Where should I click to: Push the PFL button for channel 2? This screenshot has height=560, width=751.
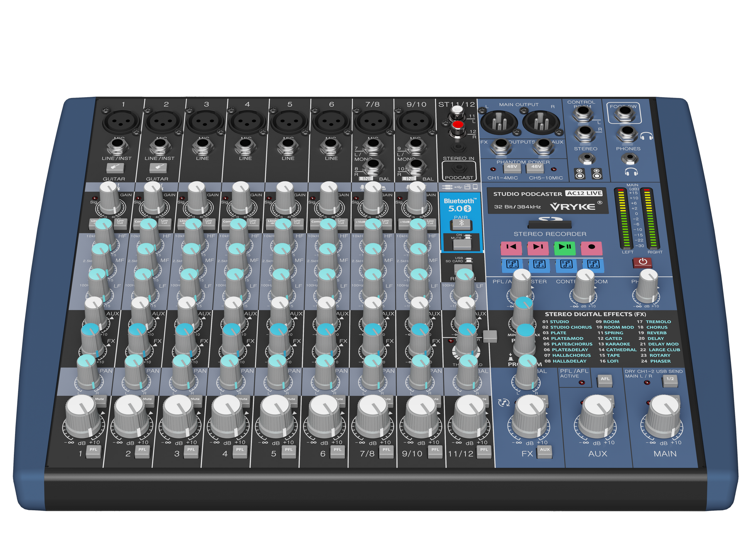tap(142, 452)
